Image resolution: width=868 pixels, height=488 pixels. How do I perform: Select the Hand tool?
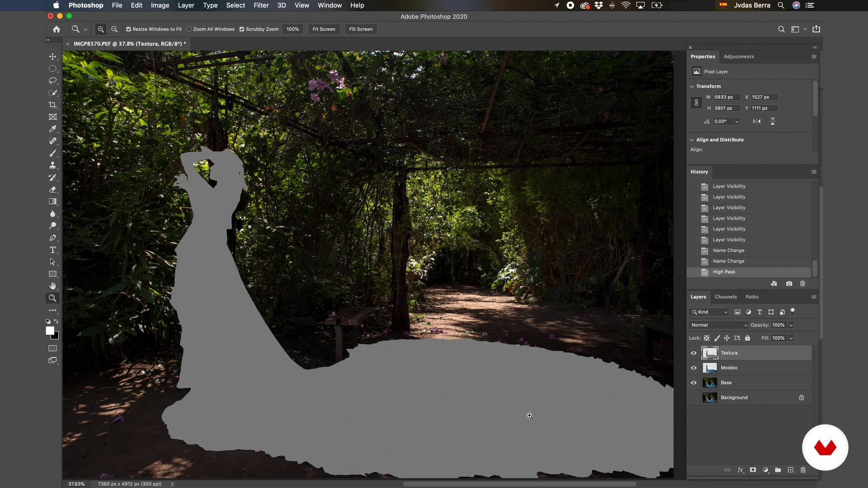click(x=52, y=286)
